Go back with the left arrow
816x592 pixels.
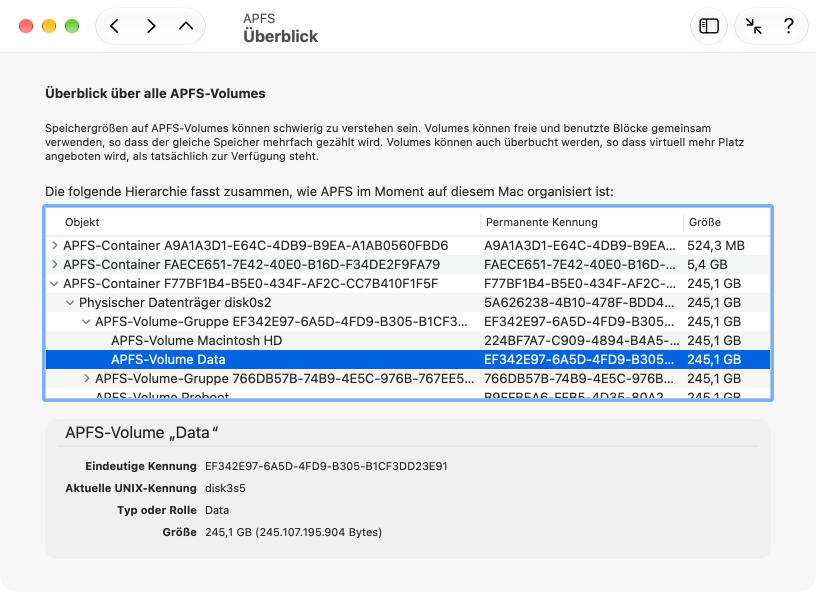pos(114,26)
